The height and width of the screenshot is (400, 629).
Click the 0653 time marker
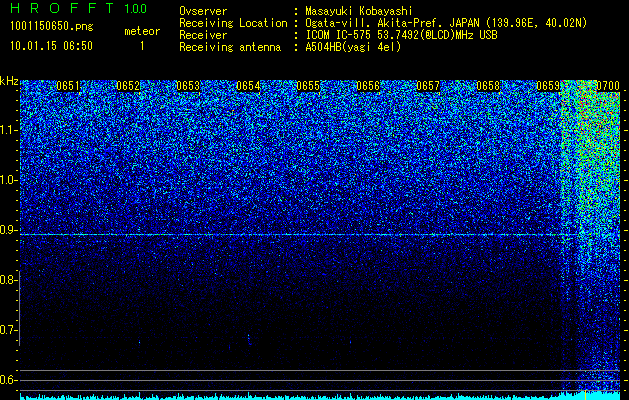tap(188, 86)
